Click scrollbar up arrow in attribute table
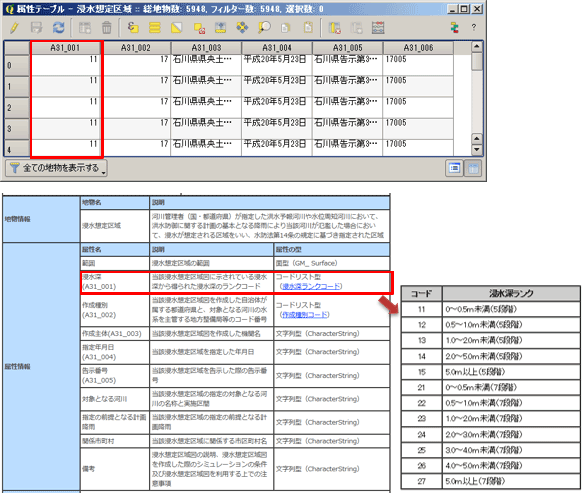This screenshot has height=493, width=582. tap(477, 47)
